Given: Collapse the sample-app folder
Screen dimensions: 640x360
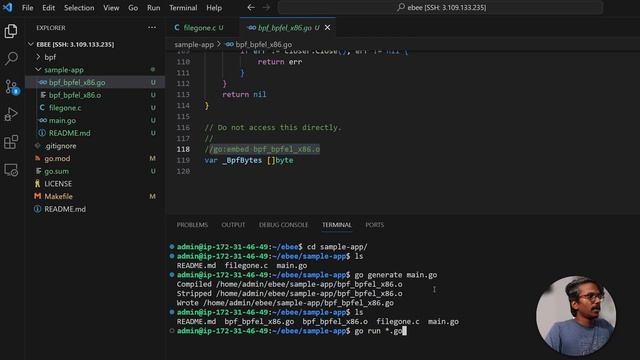Looking at the screenshot, I should [x=38, y=70].
